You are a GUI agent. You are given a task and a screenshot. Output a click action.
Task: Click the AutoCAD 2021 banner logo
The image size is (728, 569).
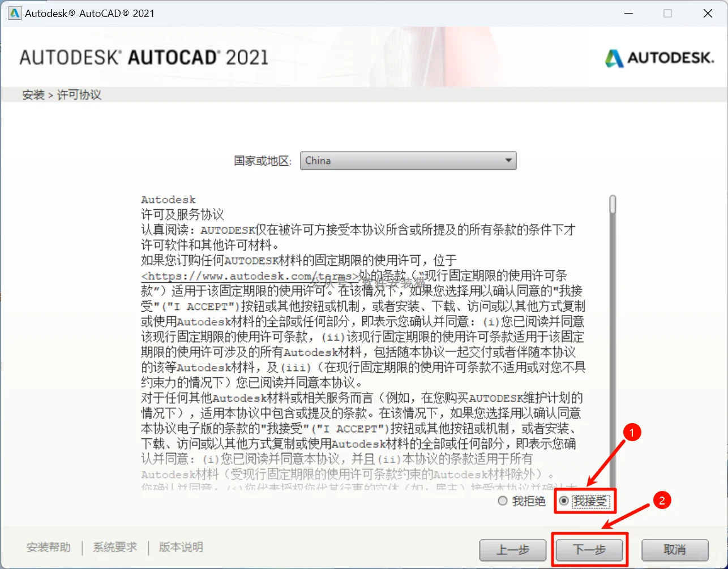click(143, 58)
